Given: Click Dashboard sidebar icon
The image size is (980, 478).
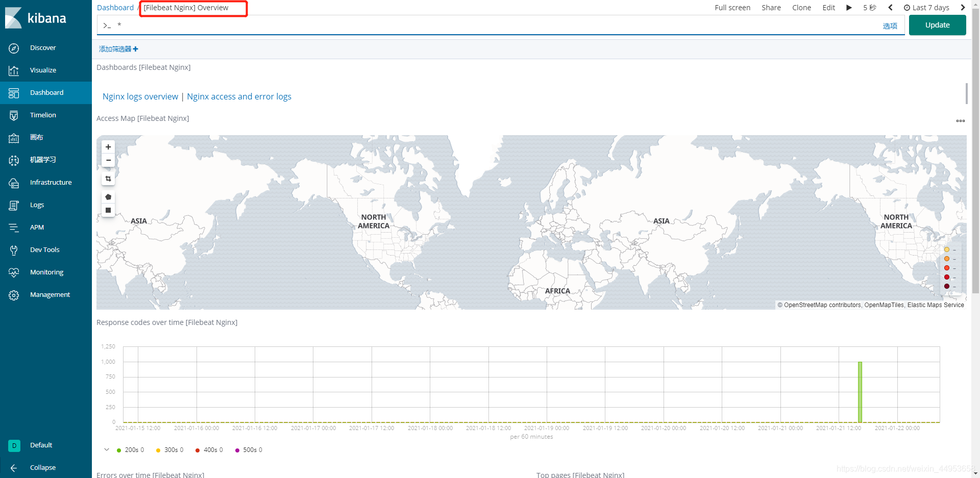Looking at the screenshot, I should tap(14, 93).
